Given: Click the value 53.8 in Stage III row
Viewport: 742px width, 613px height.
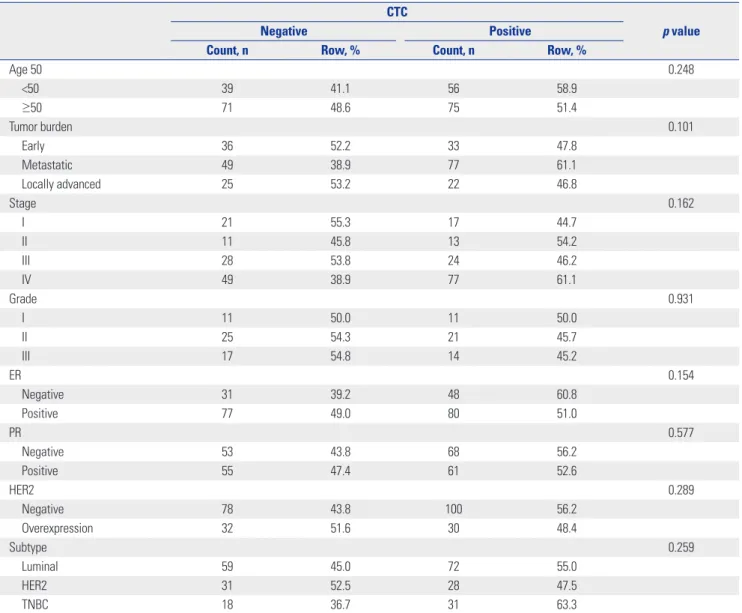Looking at the screenshot, I should tap(340, 261).
